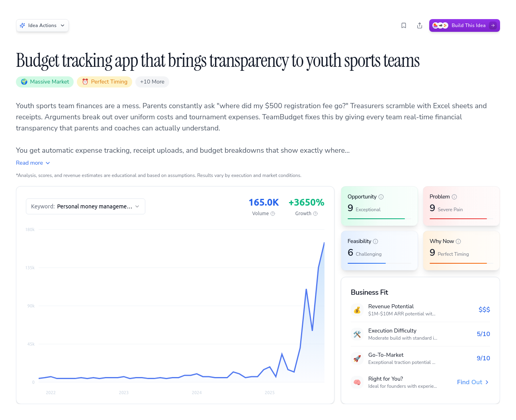Click the bookmark icon to save idea

[x=404, y=25]
